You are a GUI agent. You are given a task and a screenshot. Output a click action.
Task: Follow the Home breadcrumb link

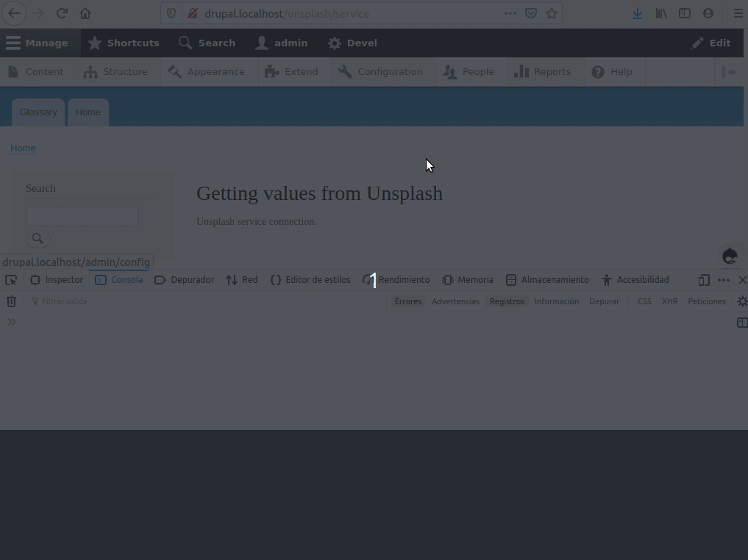tap(23, 148)
